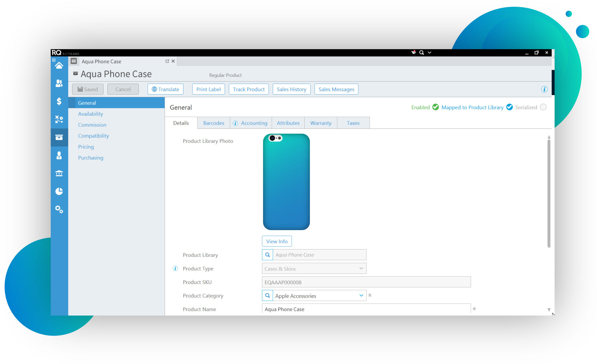
Task: Open the Finance bank building icon
Action: coord(59,173)
